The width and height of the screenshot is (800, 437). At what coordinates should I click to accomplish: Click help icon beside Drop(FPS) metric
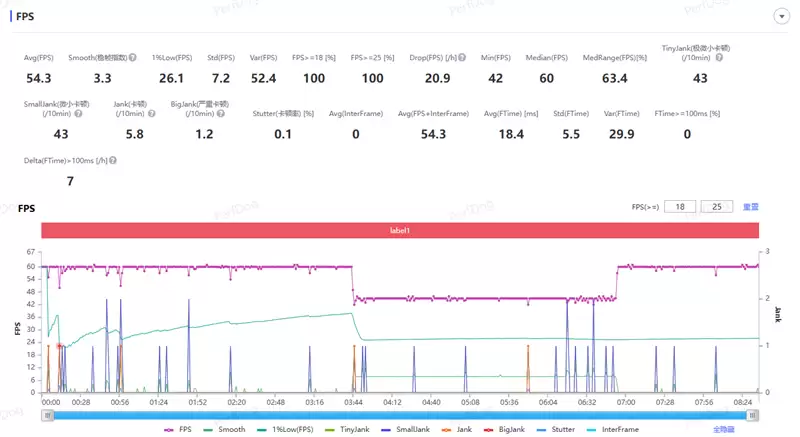460,58
